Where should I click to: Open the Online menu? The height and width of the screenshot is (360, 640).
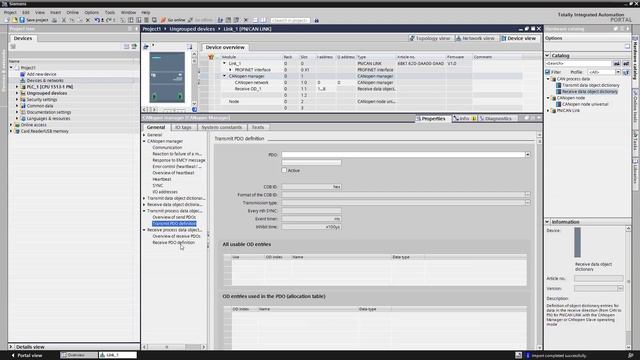[x=72, y=12]
